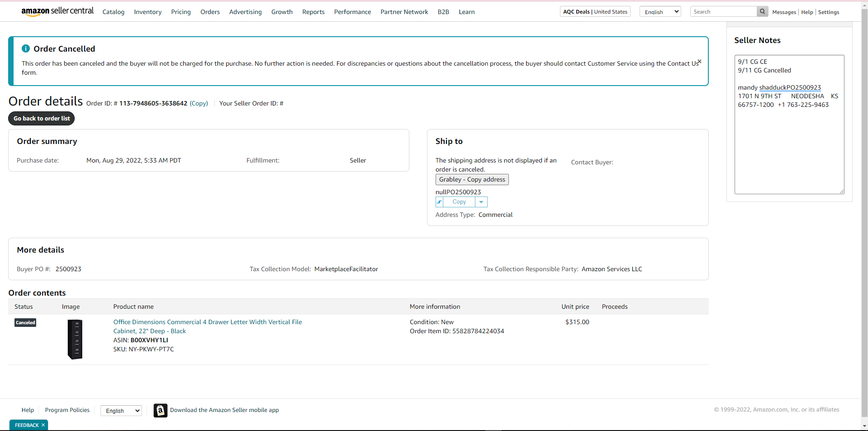The height and width of the screenshot is (431, 868).
Task: Go back to order list
Action: click(42, 119)
